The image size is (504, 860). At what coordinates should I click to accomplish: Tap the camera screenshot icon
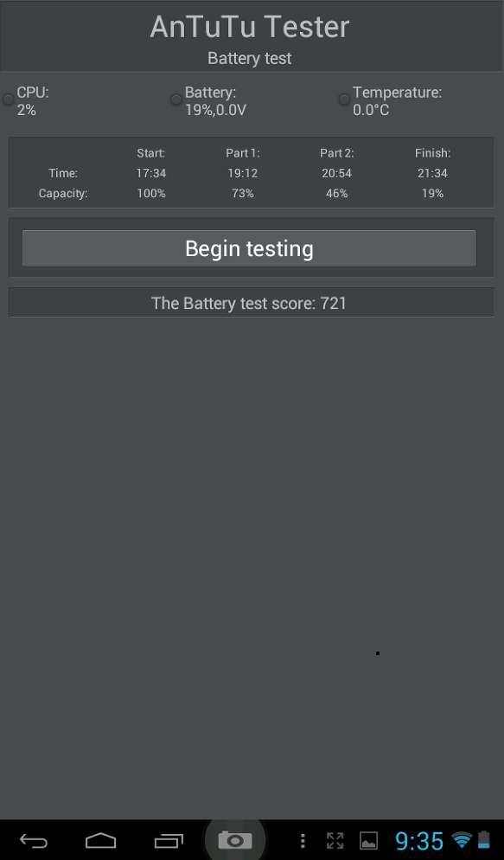(x=235, y=840)
